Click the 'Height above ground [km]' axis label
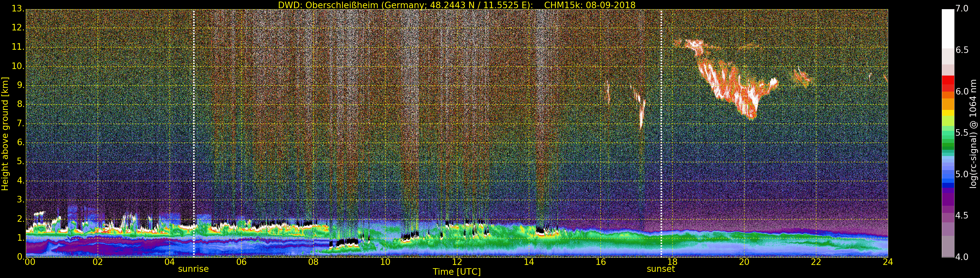 coord(5,133)
